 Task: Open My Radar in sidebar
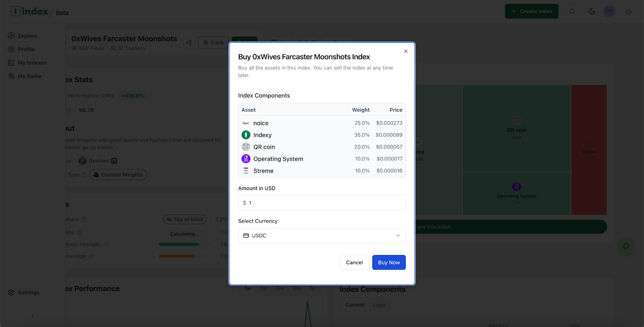tap(30, 76)
